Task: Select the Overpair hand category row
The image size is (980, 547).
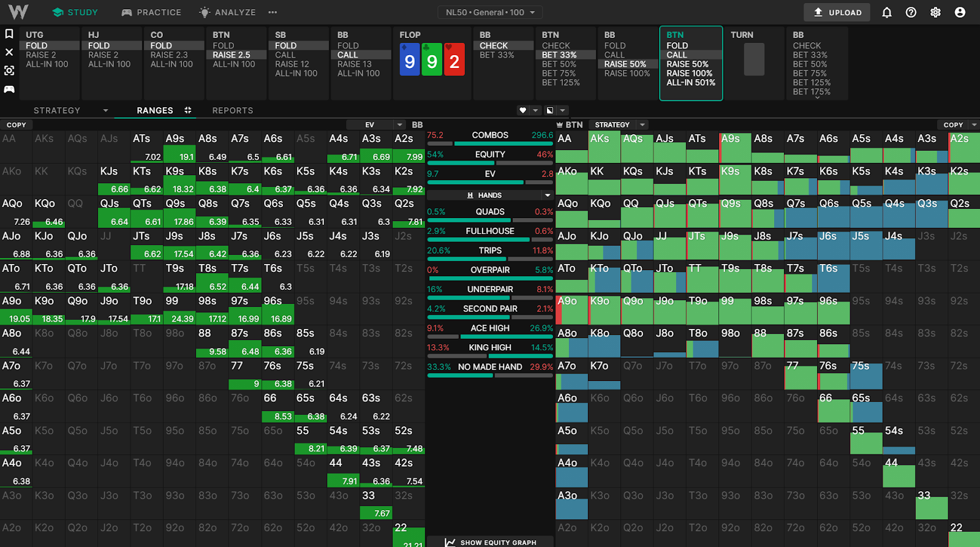Action: pos(490,273)
